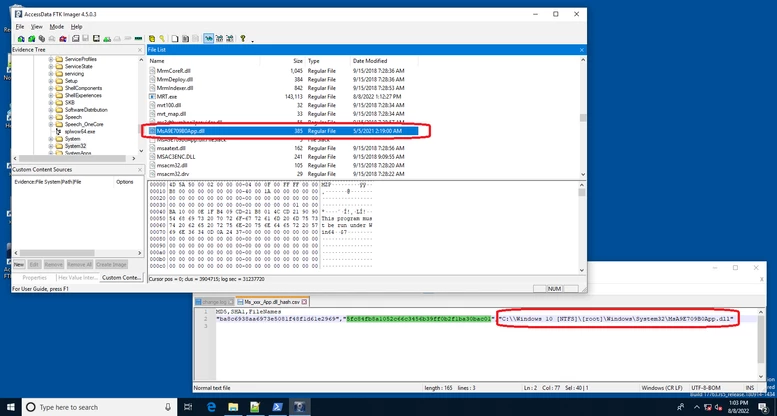Click the File List vertical scrollbar

tap(583, 117)
